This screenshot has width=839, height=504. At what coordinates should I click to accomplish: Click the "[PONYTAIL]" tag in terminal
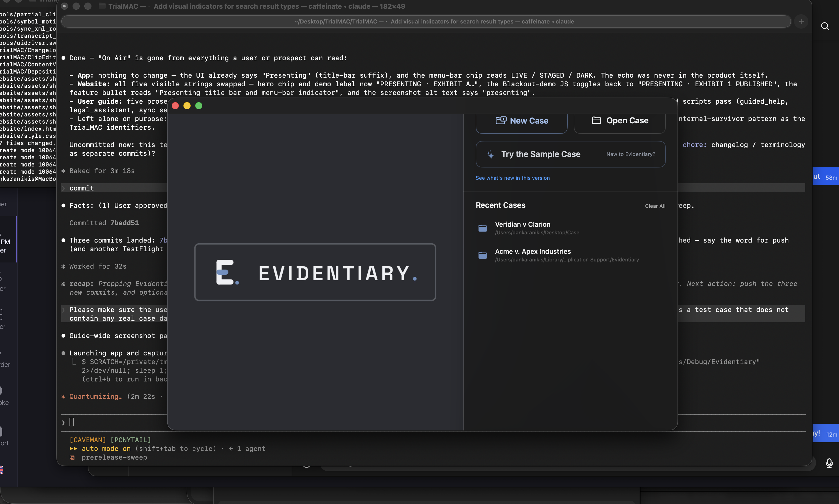coord(131,440)
